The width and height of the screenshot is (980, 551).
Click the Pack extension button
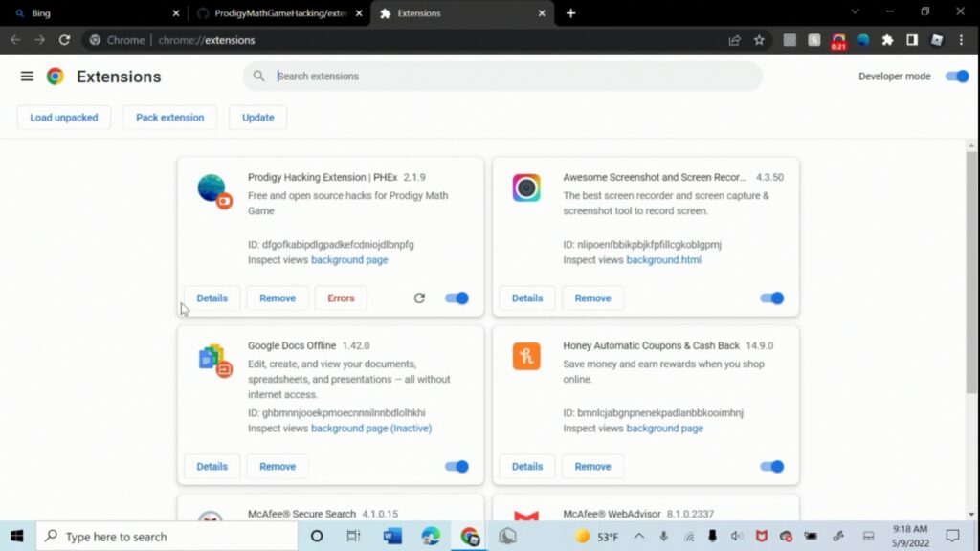(170, 118)
